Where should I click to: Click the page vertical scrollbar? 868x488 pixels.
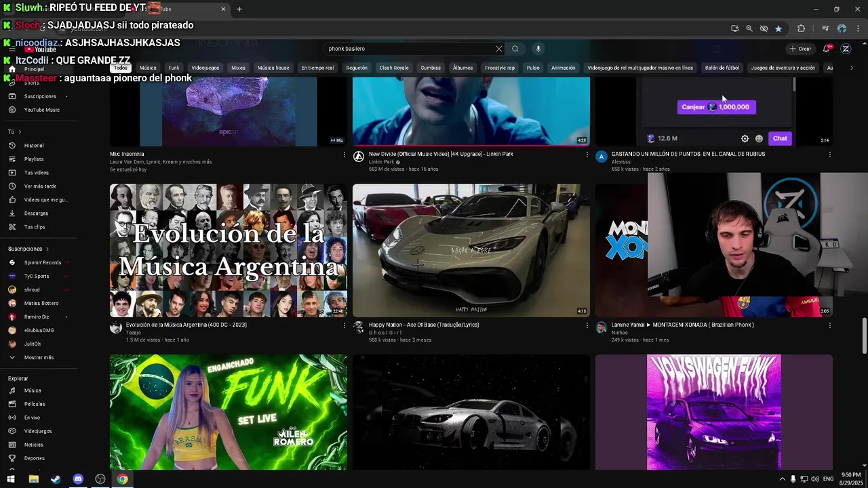click(x=864, y=335)
